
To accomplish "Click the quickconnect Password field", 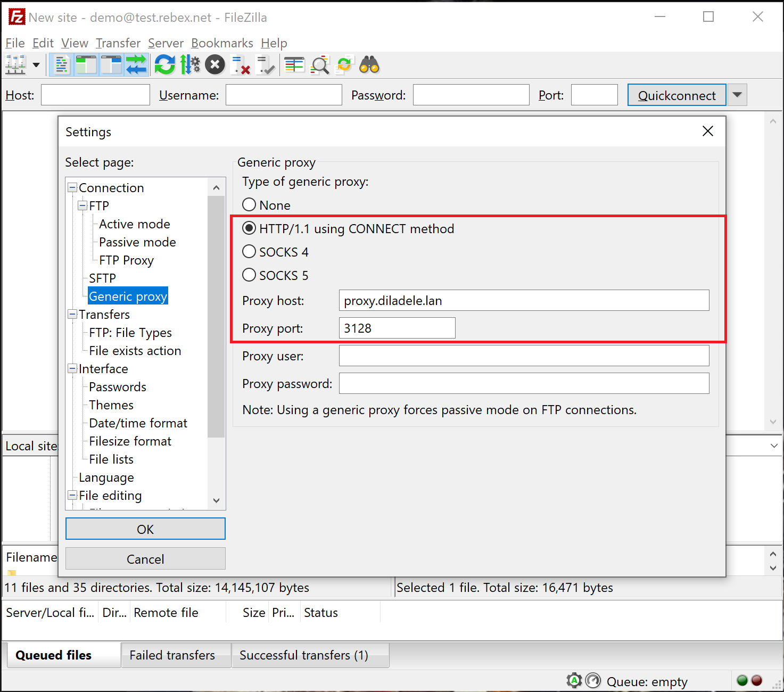I will [471, 95].
